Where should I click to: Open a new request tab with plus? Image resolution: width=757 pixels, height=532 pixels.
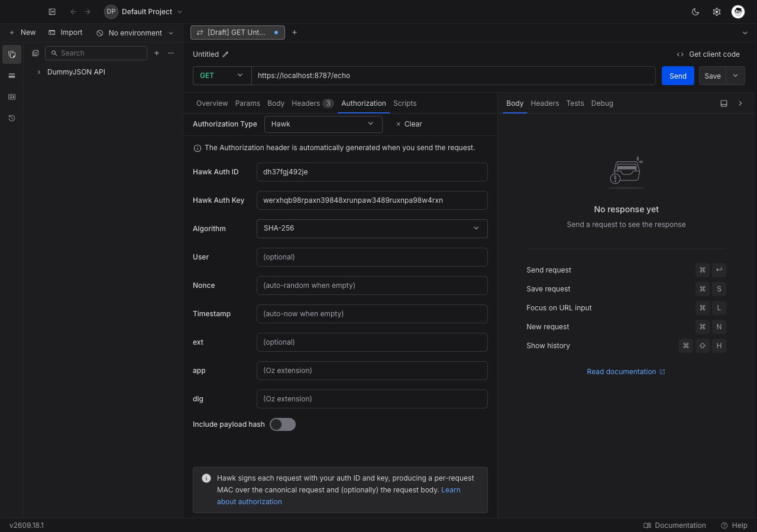tap(295, 33)
